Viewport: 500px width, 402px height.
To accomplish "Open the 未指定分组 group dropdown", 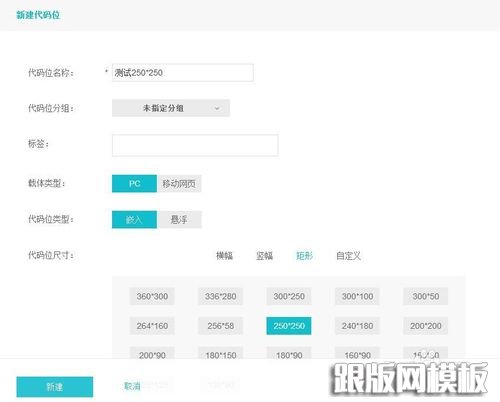I will pyautogui.click(x=171, y=108).
